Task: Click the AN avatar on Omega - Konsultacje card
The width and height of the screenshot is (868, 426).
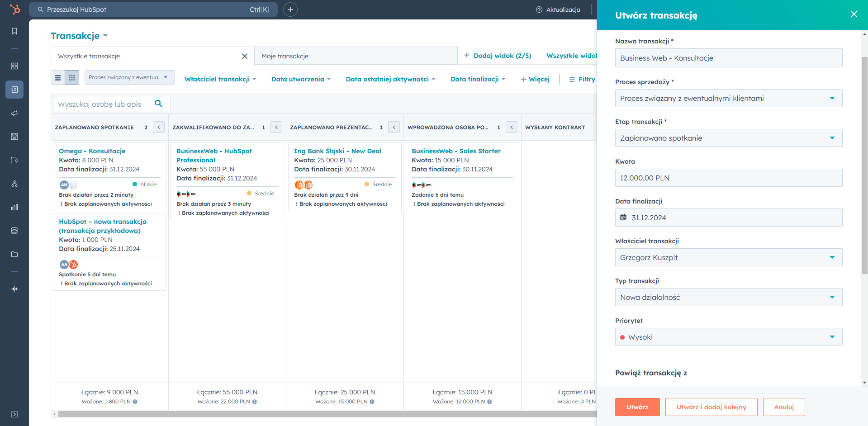Action: (64, 185)
